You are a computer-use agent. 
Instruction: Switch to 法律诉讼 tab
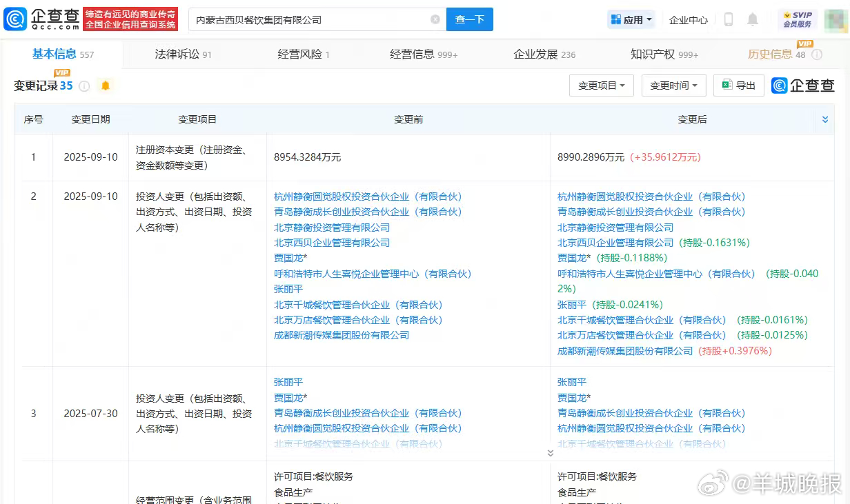pyautogui.click(x=183, y=54)
